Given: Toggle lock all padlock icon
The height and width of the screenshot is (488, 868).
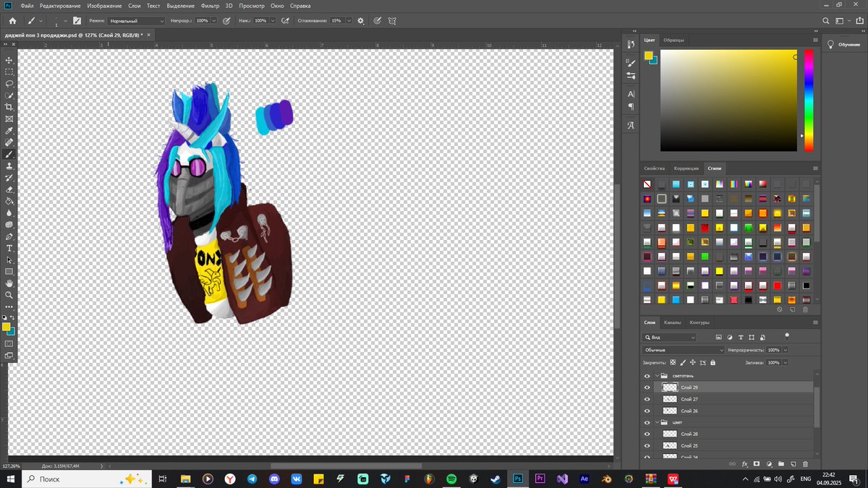Looking at the screenshot, I should [x=712, y=362].
